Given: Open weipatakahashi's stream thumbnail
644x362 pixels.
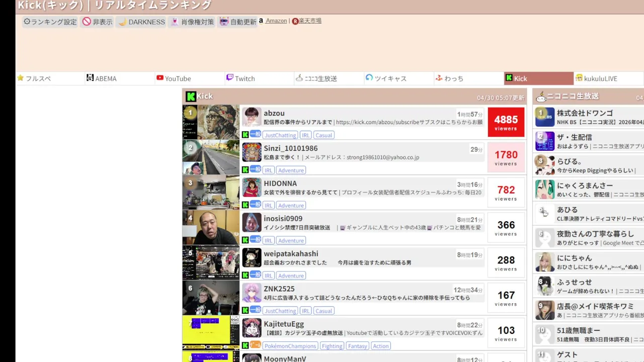Looking at the screenshot, I should point(211,263).
